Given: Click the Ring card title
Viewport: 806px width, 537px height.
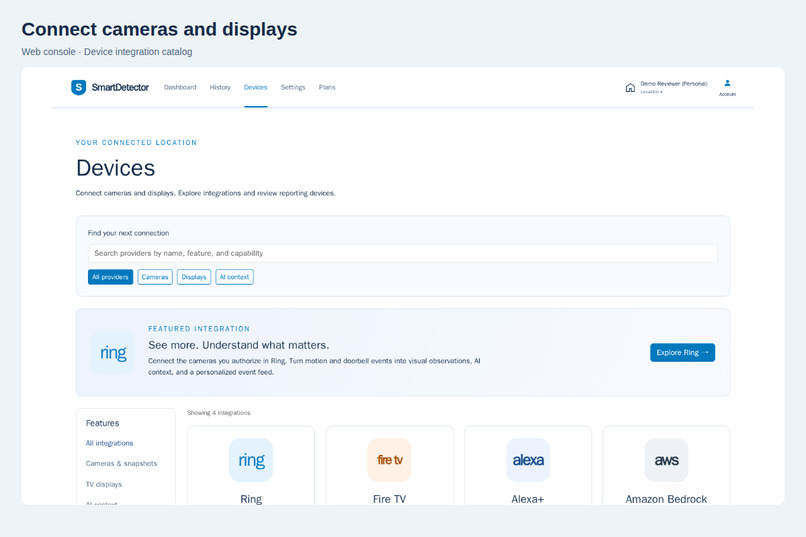Looking at the screenshot, I should coord(251,499).
